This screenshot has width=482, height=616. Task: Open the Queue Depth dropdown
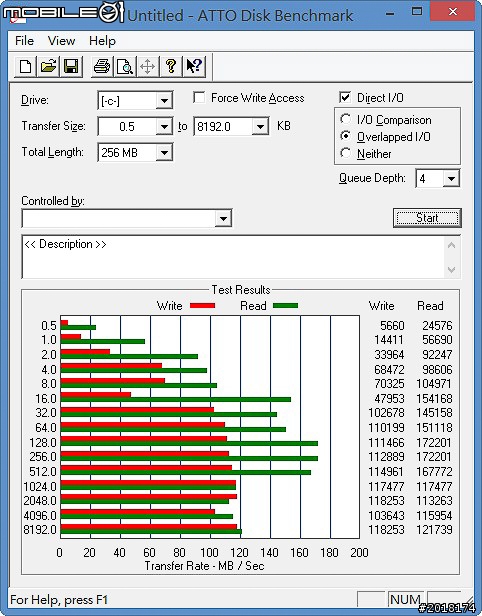(x=451, y=179)
